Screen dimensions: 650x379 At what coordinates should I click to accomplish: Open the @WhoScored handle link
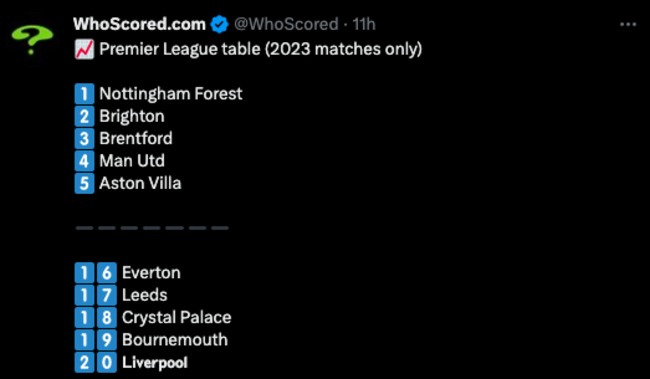tap(286, 24)
